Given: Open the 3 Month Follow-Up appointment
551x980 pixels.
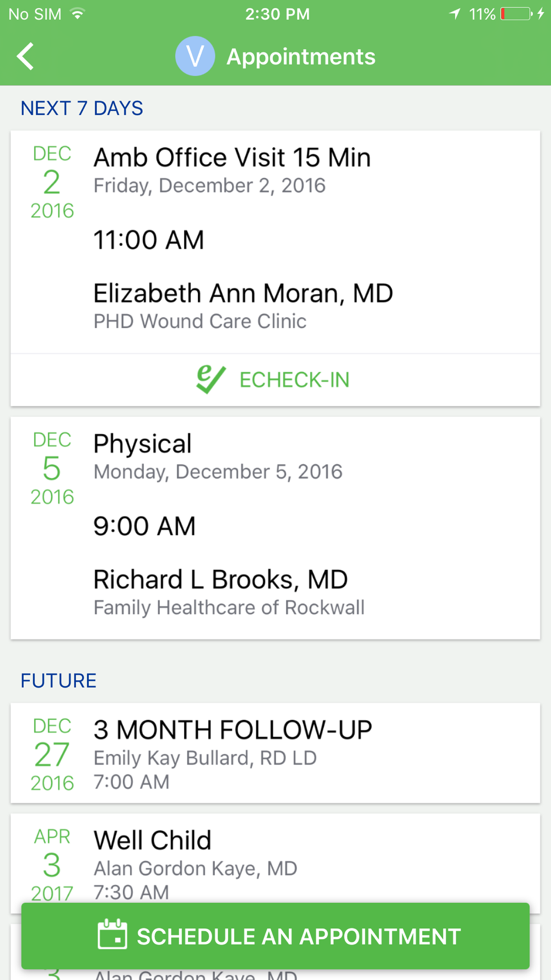Looking at the screenshot, I should point(275,753).
